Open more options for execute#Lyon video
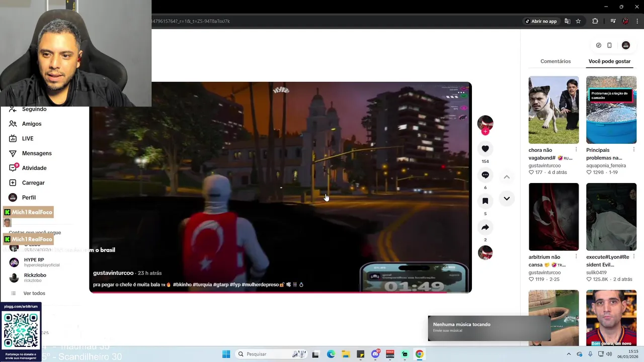This screenshot has width=644, height=362. tap(634, 257)
